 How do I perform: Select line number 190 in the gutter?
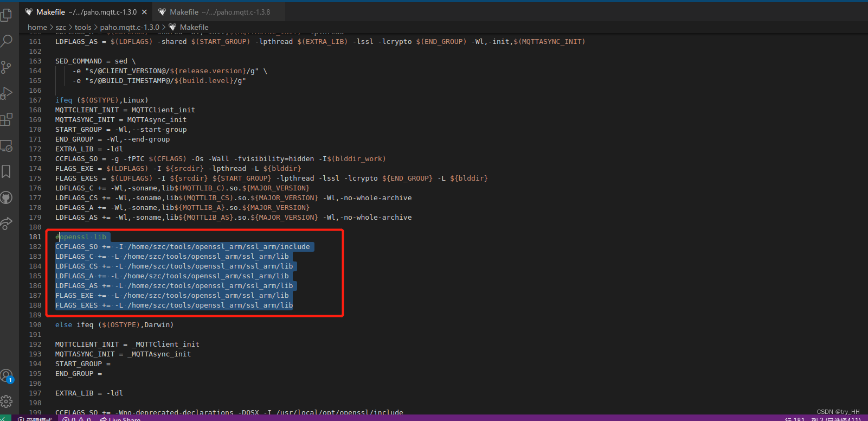tap(35, 324)
